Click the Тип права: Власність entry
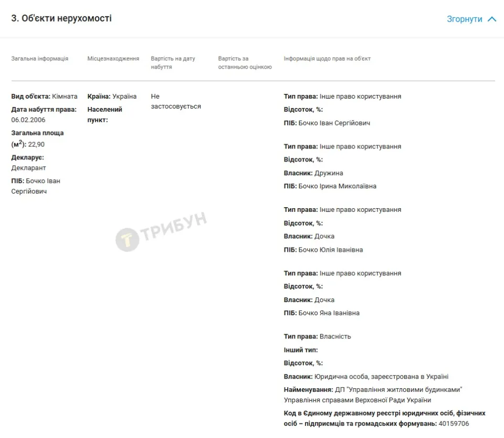This screenshot has height=438, width=504. [x=317, y=337]
